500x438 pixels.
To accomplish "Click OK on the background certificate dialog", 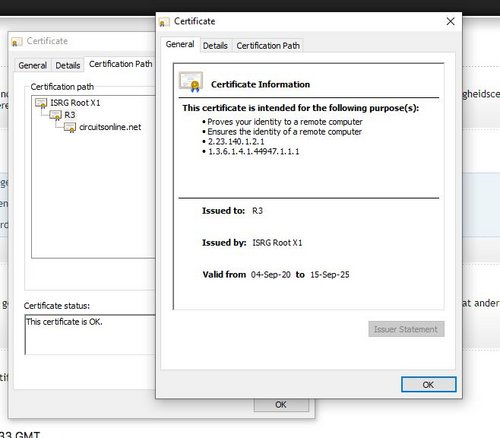I will click(281, 405).
